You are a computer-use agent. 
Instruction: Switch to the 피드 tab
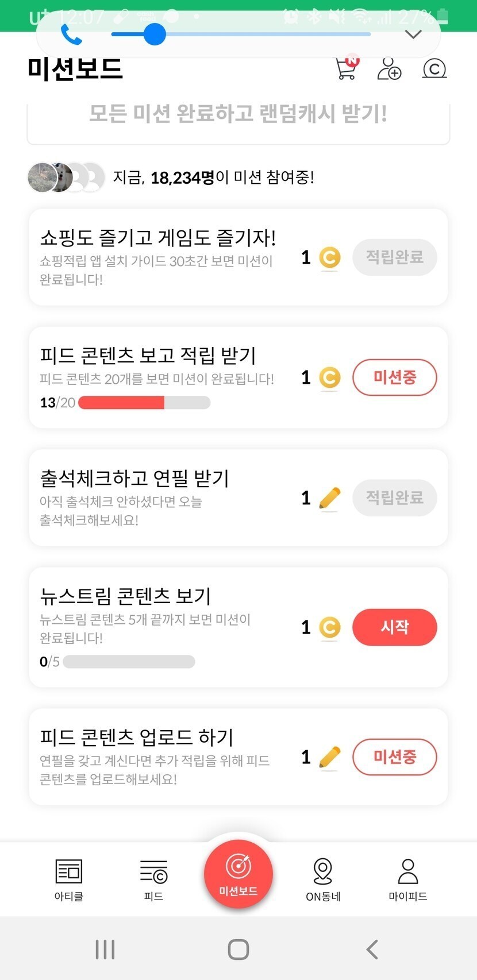click(x=153, y=879)
